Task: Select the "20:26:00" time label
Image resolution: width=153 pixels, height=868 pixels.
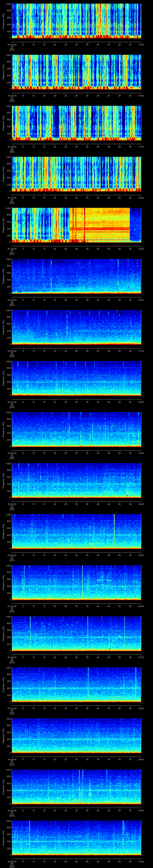Action: [12, 657]
